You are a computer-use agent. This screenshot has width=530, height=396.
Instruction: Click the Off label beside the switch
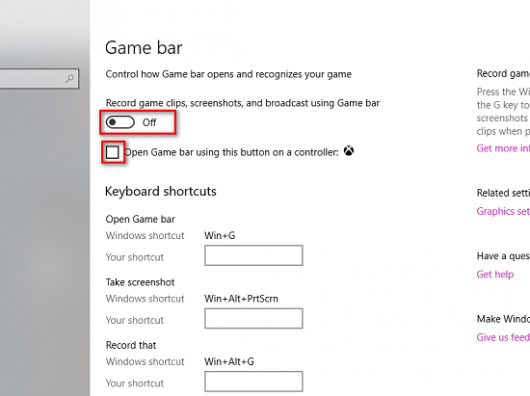pyautogui.click(x=149, y=122)
